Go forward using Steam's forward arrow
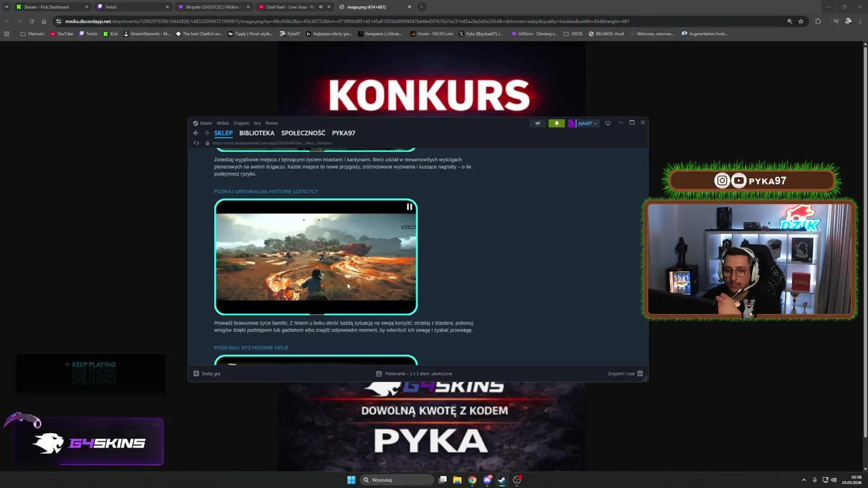The image size is (868, 488). [x=206, y=133]
